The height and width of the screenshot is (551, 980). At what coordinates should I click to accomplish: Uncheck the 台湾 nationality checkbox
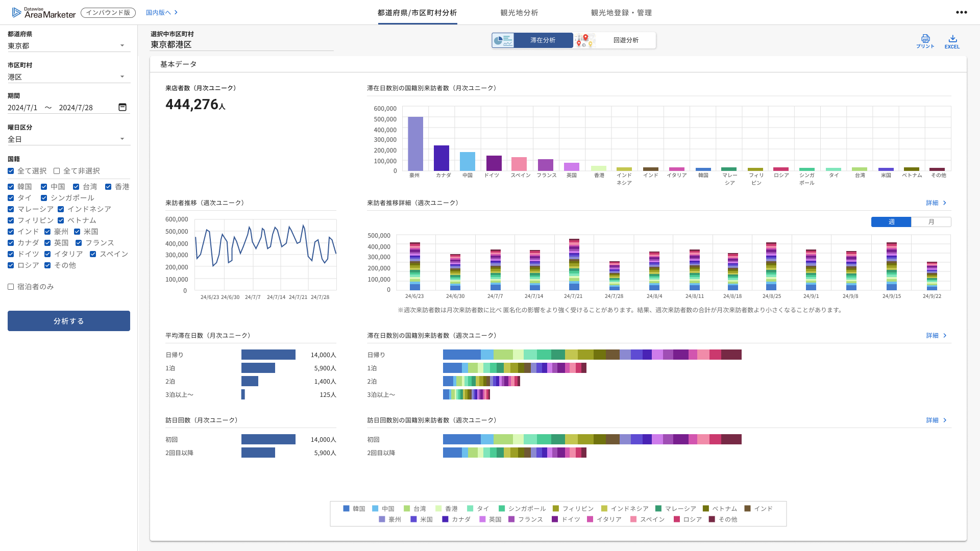(76, 187)
